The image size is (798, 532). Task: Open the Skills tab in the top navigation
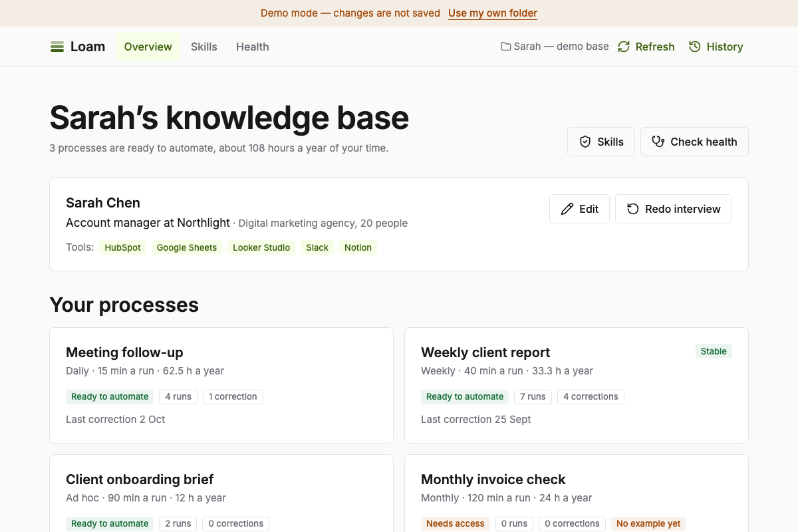click(204, 47)
